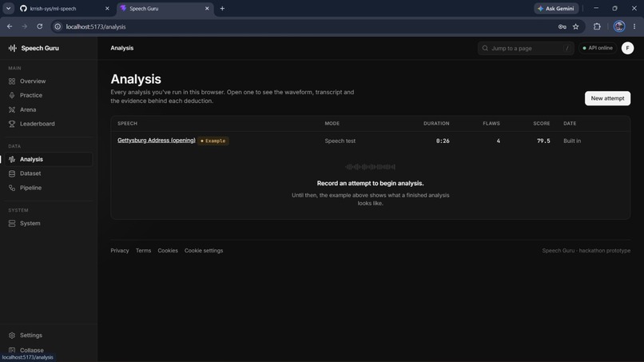Open the Privacy footer link
Screen dimensions: 644x362
tap(120, 251)
